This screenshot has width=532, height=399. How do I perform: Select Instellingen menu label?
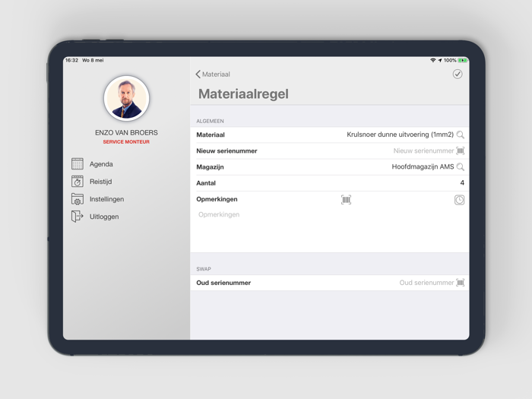pos(106,199)
